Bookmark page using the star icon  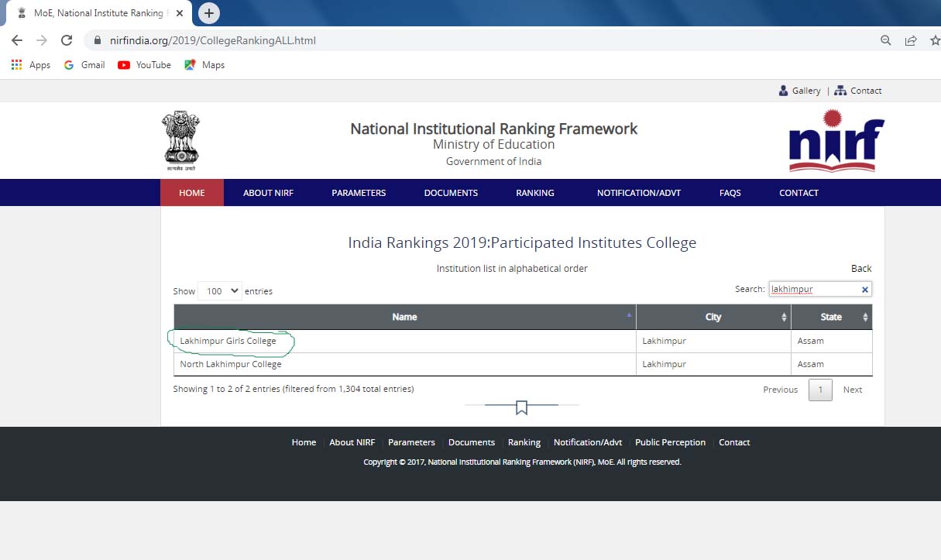coord(934,40)
